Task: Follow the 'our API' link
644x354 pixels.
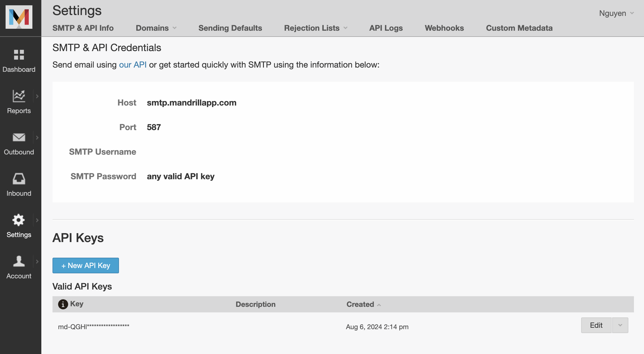Action: click(x=133, y=65)
